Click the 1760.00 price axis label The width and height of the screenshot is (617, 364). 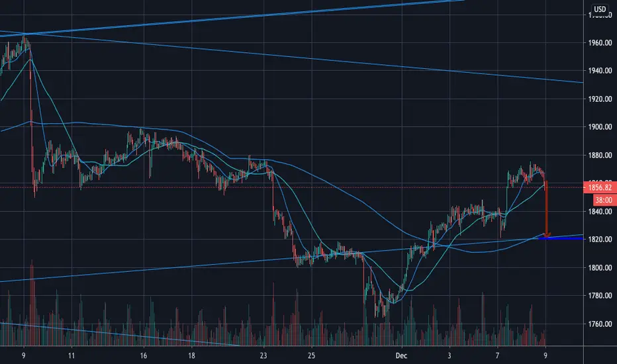pyautogui.click(x=600, y=324)
